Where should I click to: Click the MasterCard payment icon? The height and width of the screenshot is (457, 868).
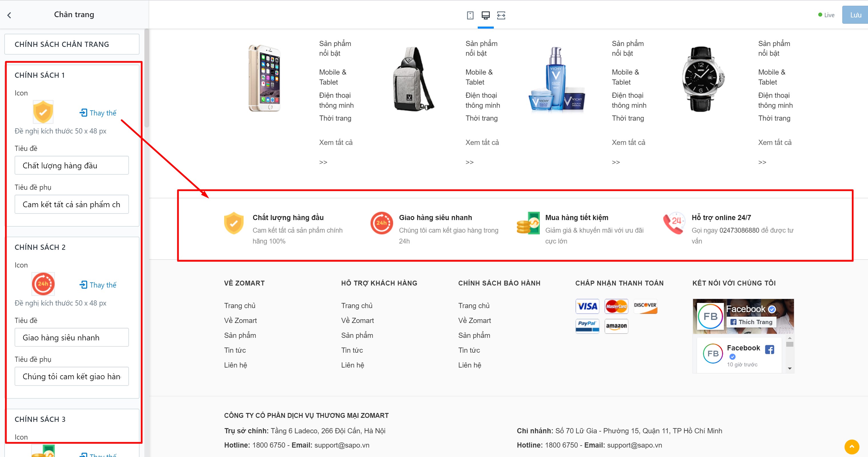pyautogui.click(x=616, y=306)
